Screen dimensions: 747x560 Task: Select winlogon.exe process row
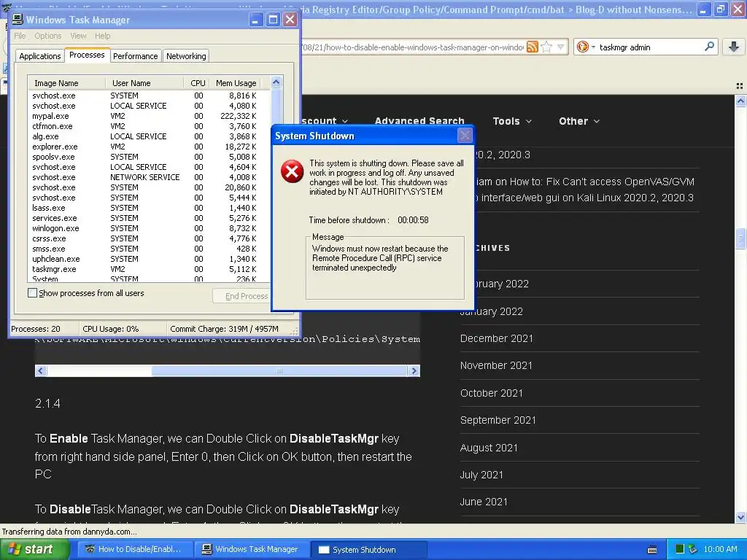click(149, 228)
